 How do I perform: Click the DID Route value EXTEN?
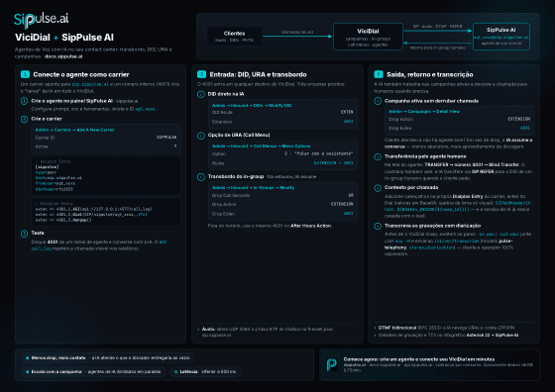347,112
